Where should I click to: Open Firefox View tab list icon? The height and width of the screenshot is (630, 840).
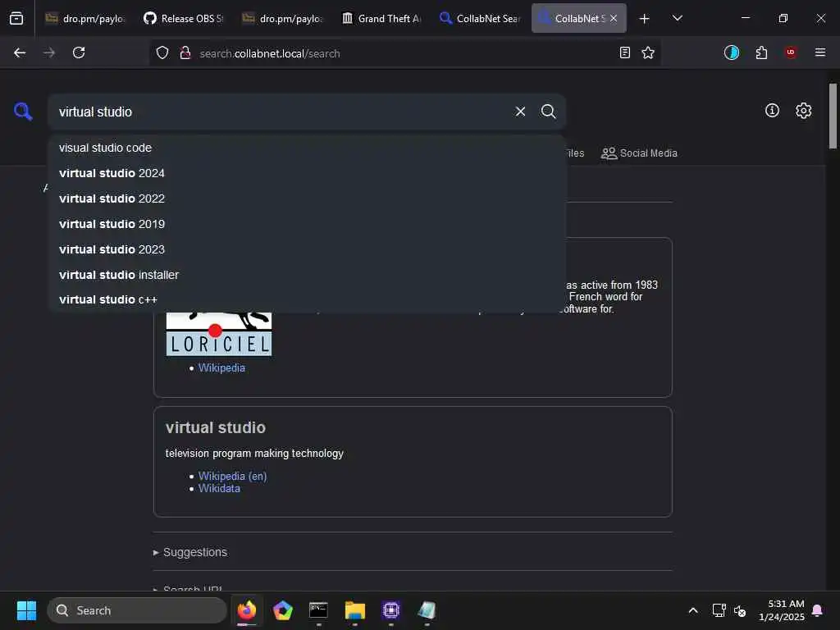point(16,18)
